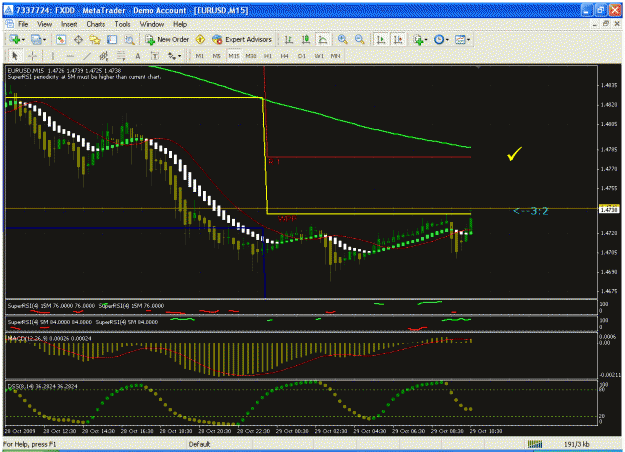Toggle Chart Shift option
This screenshot has height=452, width=625.
point(398,39)
